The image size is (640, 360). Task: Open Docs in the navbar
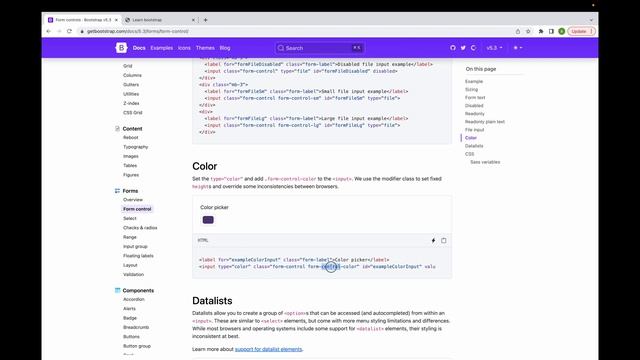(139, 48)
